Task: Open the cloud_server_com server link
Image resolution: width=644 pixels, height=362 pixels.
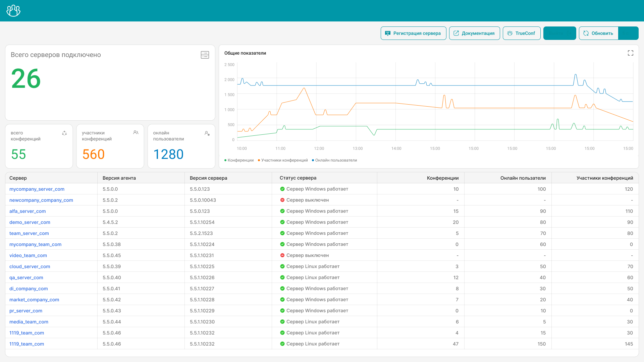Action: (x=30, y=266)
